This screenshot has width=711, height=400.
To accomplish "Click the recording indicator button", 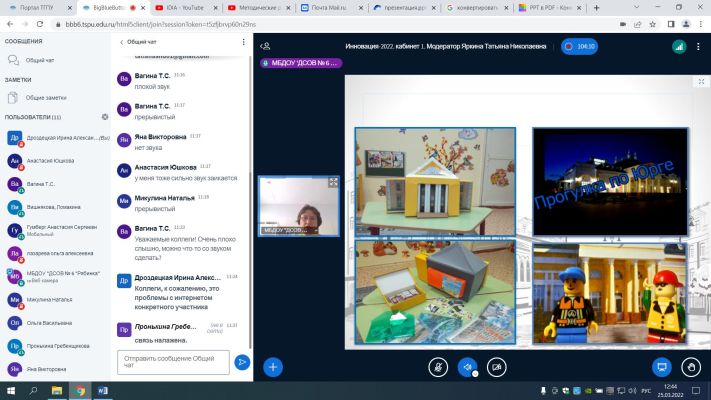I will coord(579,46).
